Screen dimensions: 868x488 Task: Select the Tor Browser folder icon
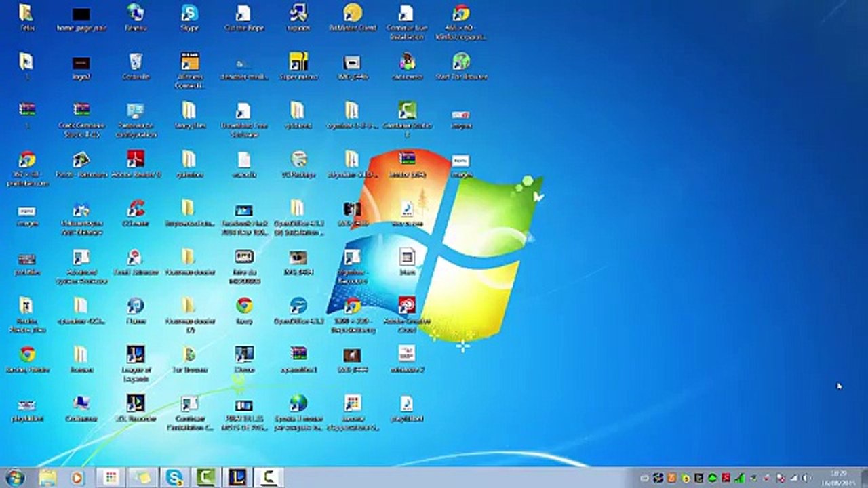click(x=189, y=360)
